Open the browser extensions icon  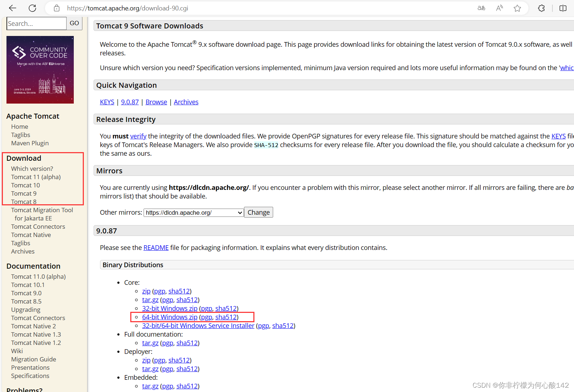pyautogui.click(x=541, y=8)
